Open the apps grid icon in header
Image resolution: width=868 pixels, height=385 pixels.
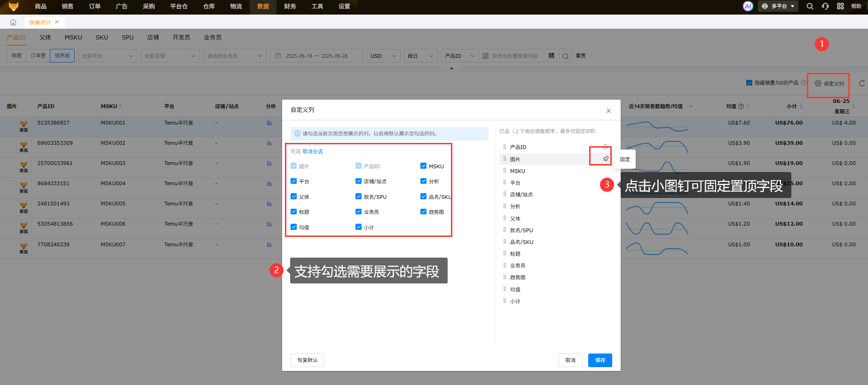click(x=840, y=6)
